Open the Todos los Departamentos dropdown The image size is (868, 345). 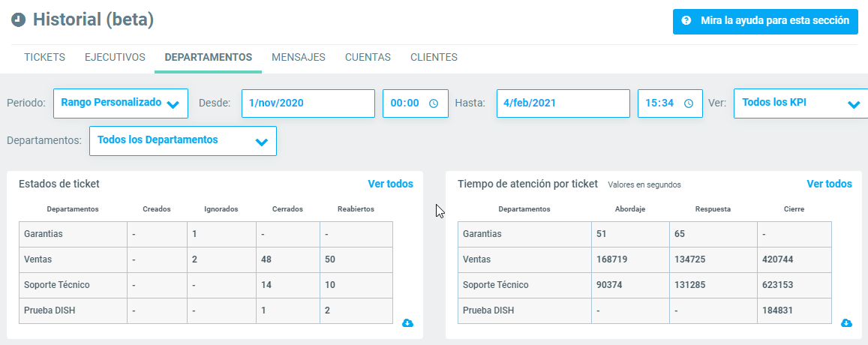pos(182,140)
